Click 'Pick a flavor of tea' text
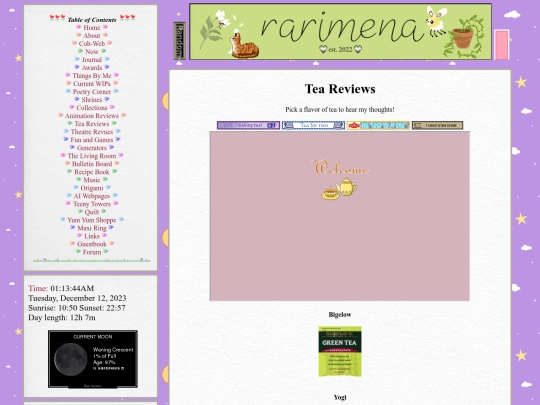Screen dimensions: 540x405 [x=340, y=110]
